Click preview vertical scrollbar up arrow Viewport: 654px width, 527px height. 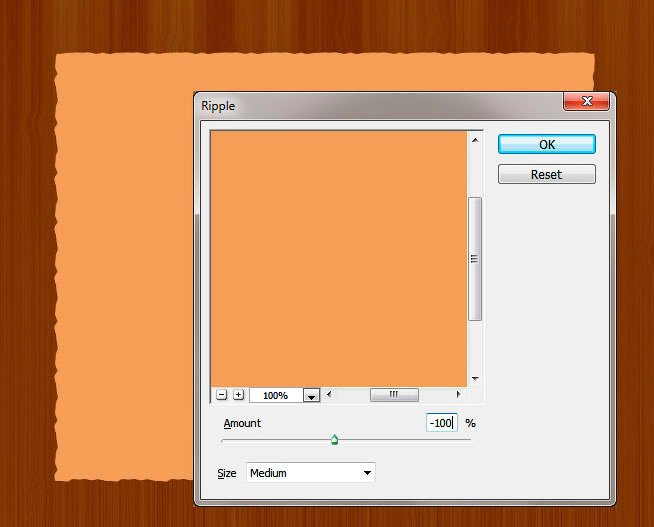[475, 141]
